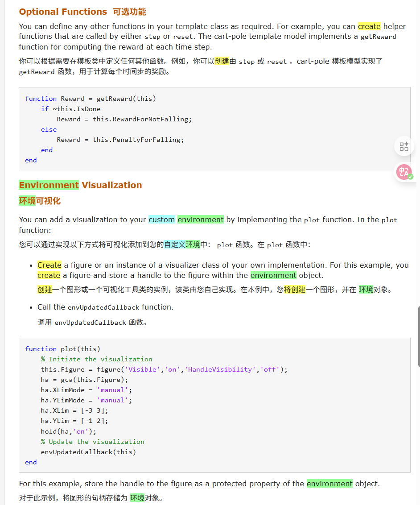Click 'Reward = this.PenaltyForFalling;' code line
Viewport: 420px width, 505px height.
pos(120,140)
